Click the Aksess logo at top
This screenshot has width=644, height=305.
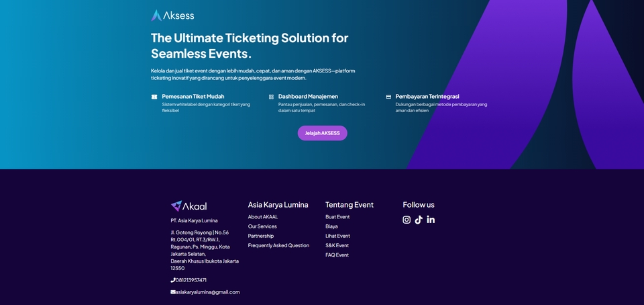[x=172, y=15]
